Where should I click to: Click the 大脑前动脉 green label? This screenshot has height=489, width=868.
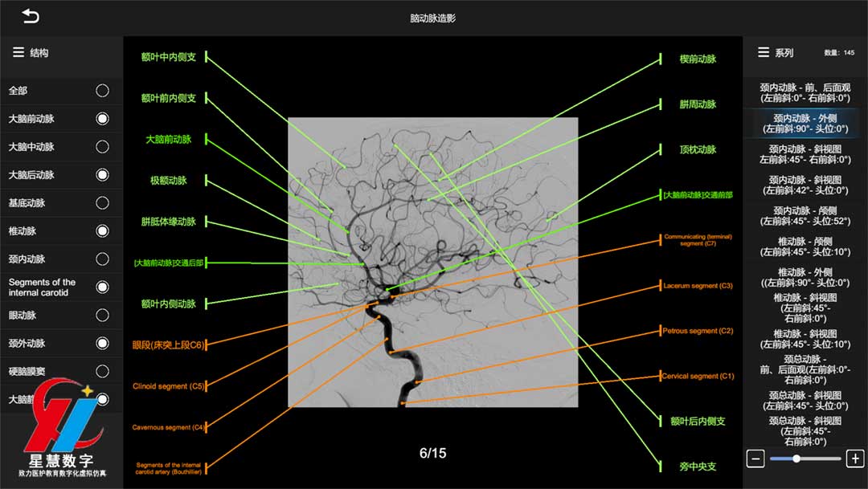point(169,139)
